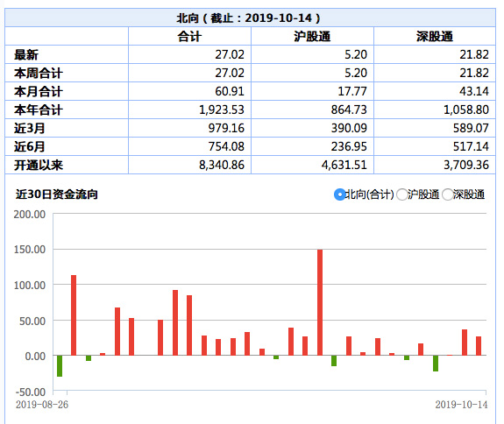The width and height of the screenshot is (504, 424).
Task: Click the 589.07 value
Action: click(471, 128)
